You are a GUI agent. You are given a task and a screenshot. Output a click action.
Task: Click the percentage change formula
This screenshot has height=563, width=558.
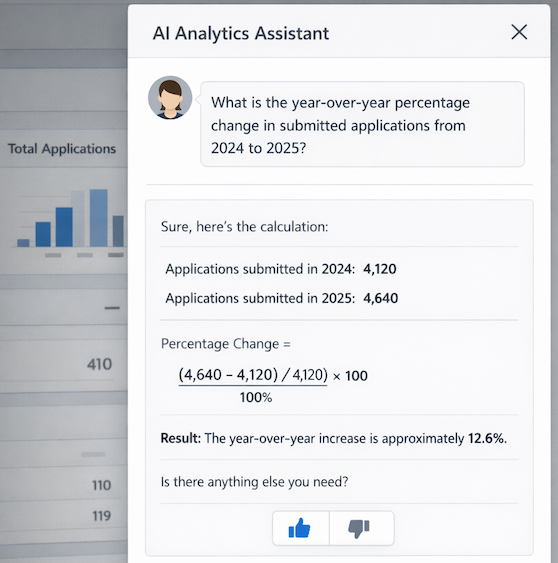pyautogui.click(x=273, y=385)
